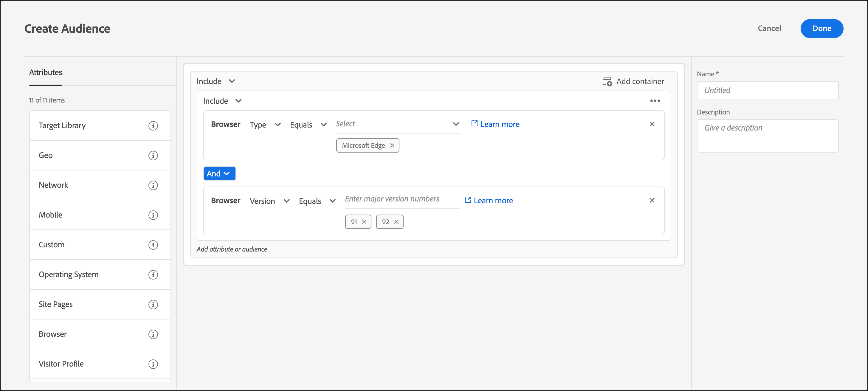
Task: Click the audience Name input field
Action: tap(767, 90)
